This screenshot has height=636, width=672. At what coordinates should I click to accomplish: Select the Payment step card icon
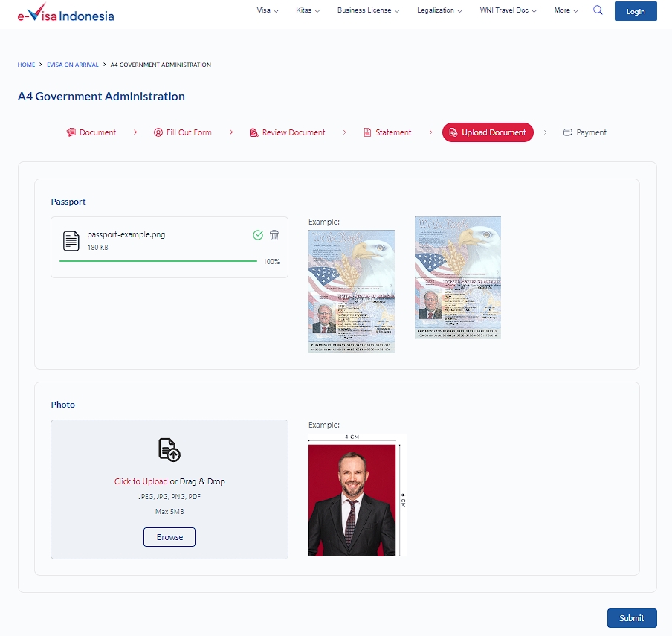[x=568, y=132]
